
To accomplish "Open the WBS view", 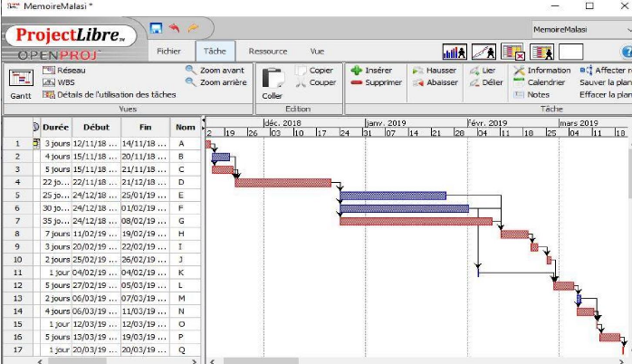I will point(59,82).
